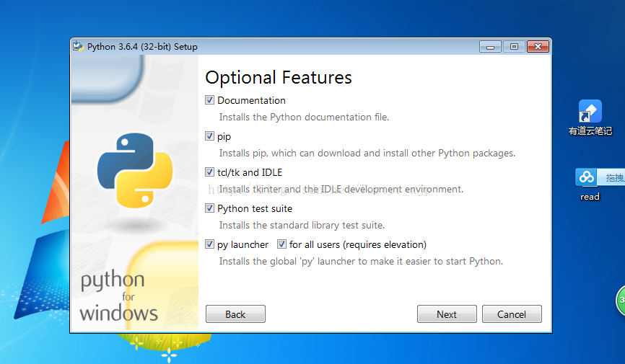Toggle the py launcher checkbox
The width and height of the screenshot is (625, 364).
(x=210, y=244)
